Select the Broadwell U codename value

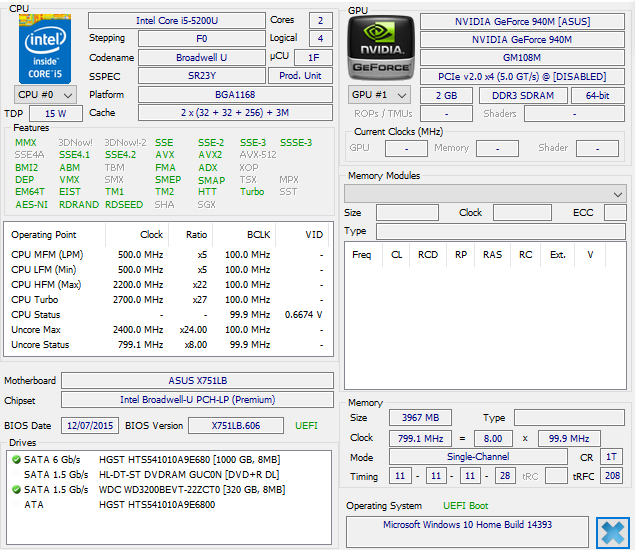pos(202,58)
